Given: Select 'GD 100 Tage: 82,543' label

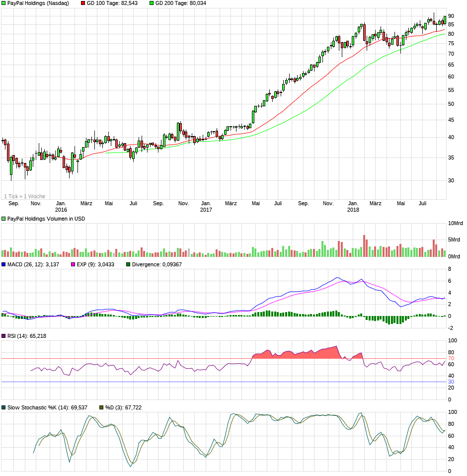Looking at the screenshot, I should (x=112, y=3).
